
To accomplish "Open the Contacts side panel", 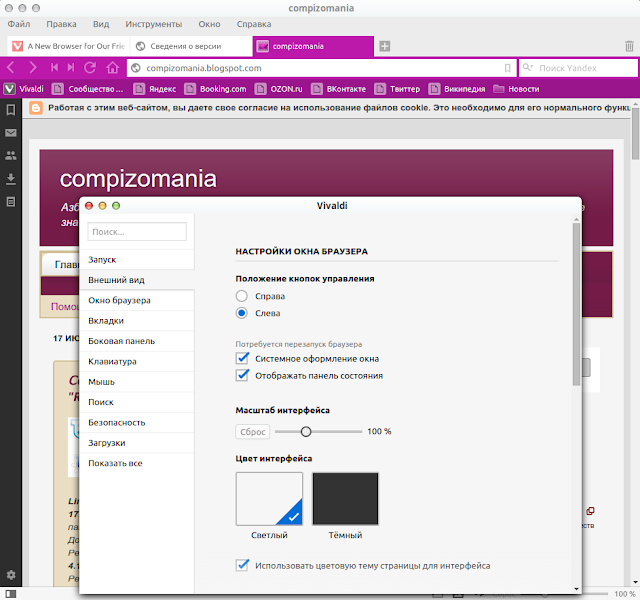I will click(11, 156).
